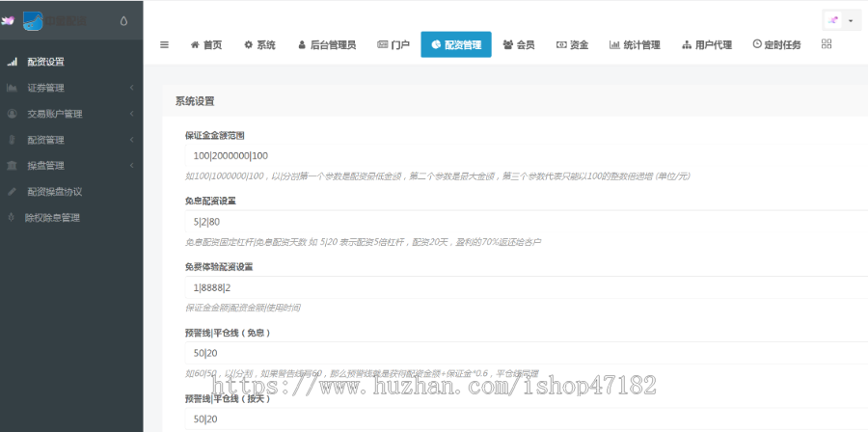
Task: Switch to 门户 tab
Action: 393,44
